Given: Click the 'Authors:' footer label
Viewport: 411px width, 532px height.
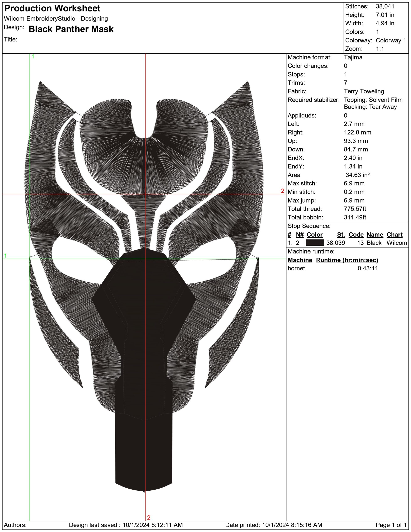Looking at the screenshot, I should (15, 525).
